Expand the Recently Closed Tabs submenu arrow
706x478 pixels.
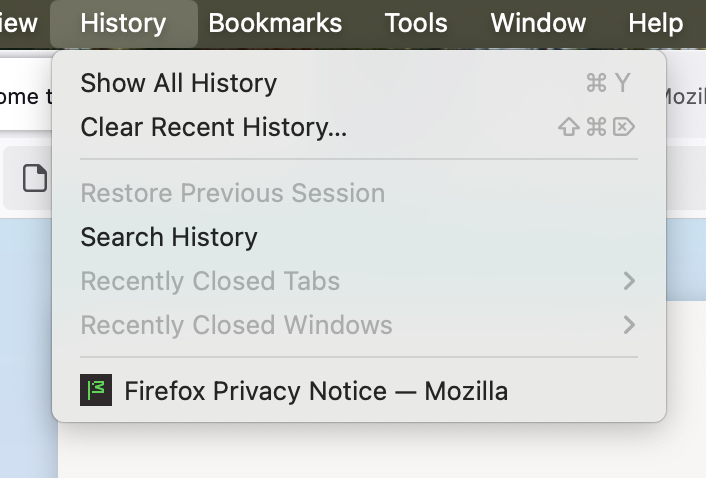pyautogui.click(x=629, y=281)
